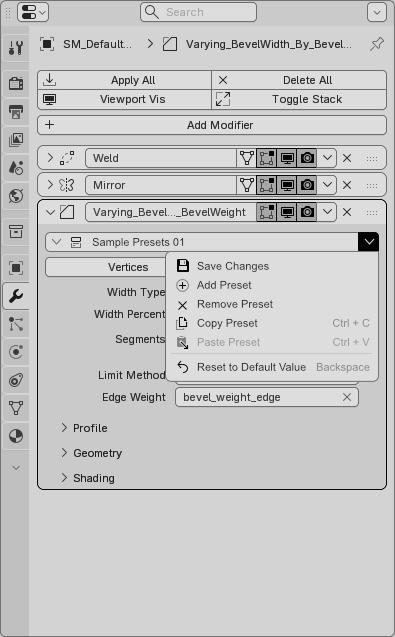Choose Copy Preset menu item
The image size is (395, 637).
click(273, 323)
